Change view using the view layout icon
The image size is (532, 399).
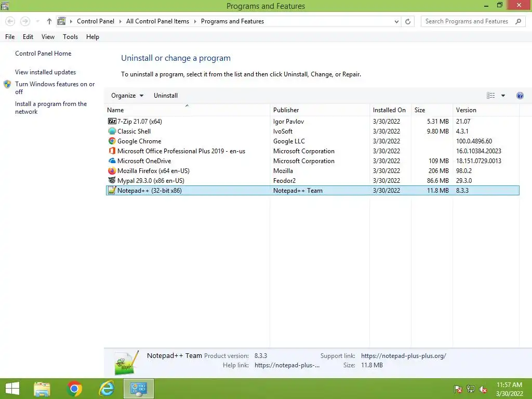[490, 96]
